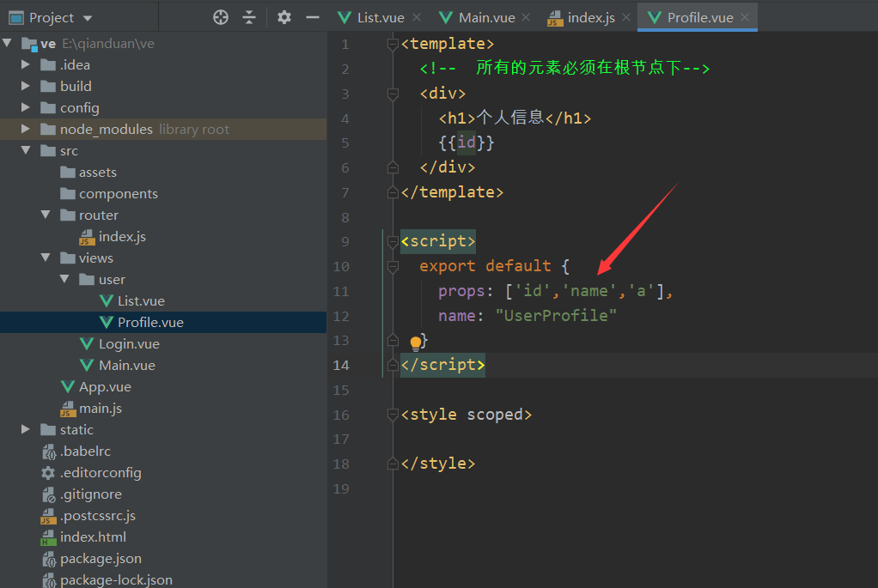Collapse the ve project root node
Image resolution: width=878 pixels, height=588 pixels.
point(7,43)
